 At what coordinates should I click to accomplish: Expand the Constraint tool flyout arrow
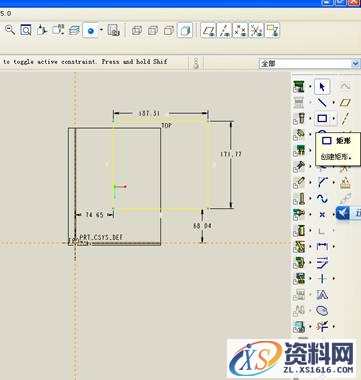pos(334,279)
